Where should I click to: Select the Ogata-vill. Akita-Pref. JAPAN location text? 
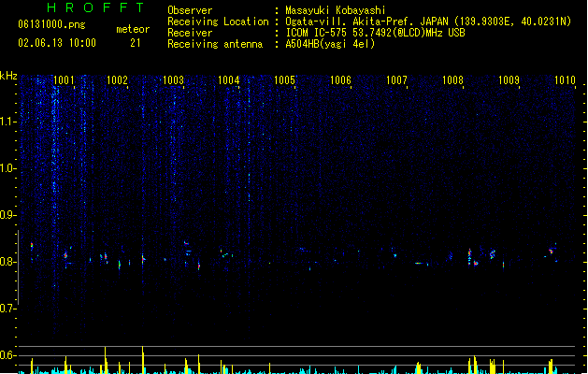click(428, 22)
